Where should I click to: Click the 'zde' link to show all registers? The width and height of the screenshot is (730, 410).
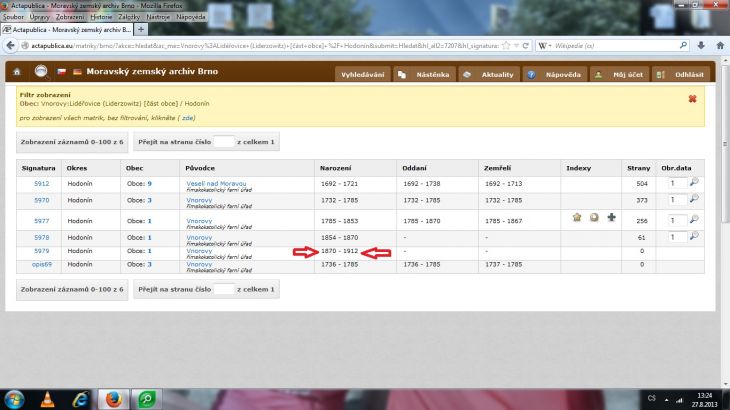coord(187,118)
